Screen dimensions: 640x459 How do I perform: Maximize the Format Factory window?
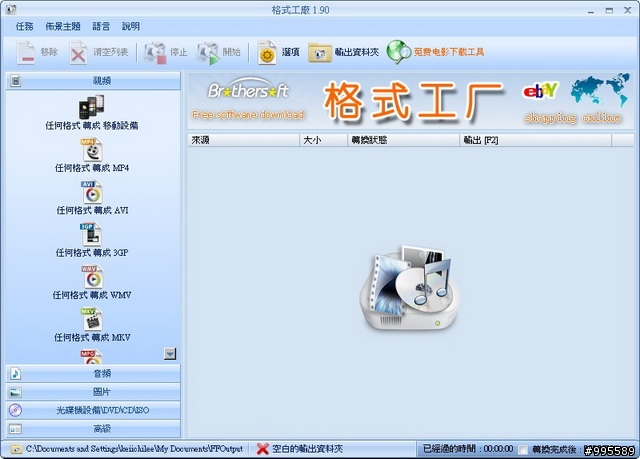[x=609, y=11]
